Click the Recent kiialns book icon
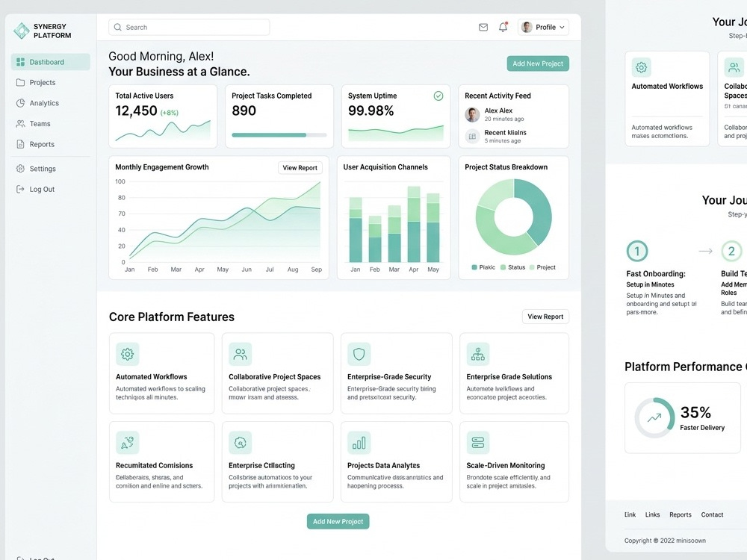This screenshot has height=560, width=747. [x=472, y=136]
